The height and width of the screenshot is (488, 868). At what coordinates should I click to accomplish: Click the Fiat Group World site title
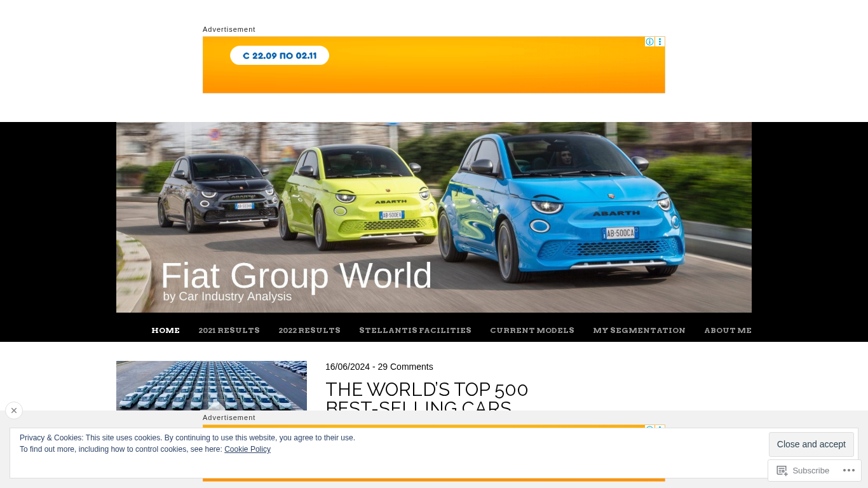tap(296, 276)
